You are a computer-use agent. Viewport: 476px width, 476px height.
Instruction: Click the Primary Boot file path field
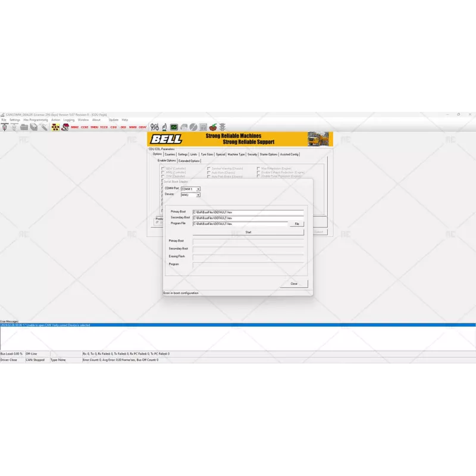click(248, 211)
